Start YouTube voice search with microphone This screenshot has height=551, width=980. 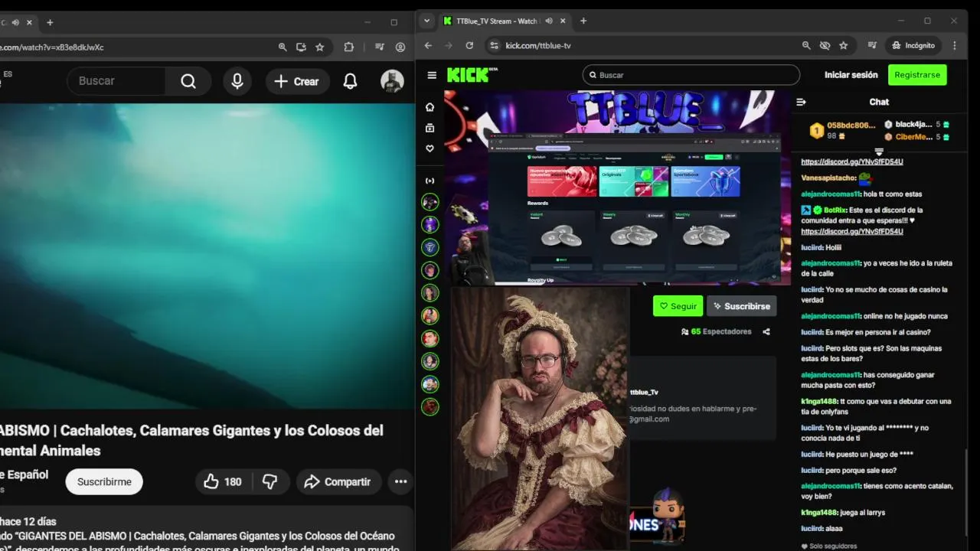click(237, 81)
